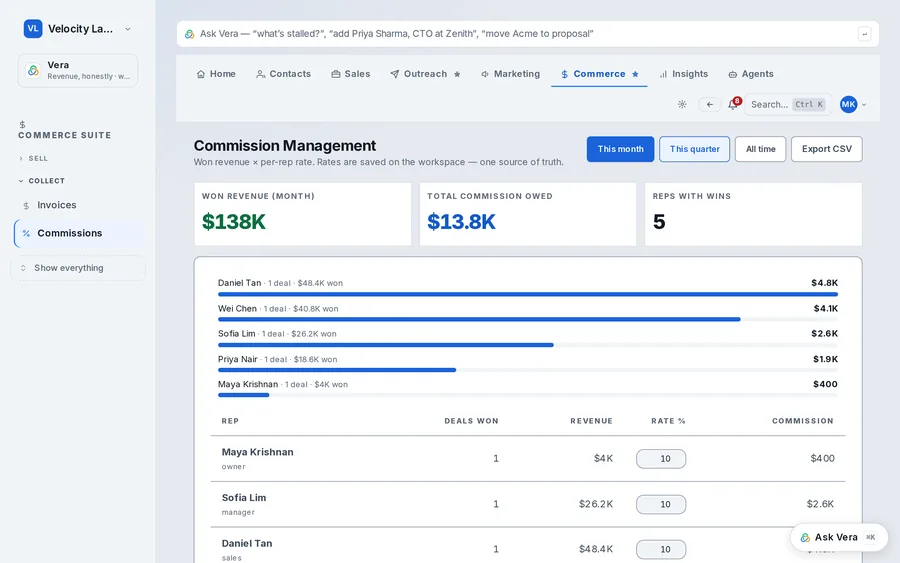
Task: Click the briefcase icon on Sales tab
Action: [336, 74]
